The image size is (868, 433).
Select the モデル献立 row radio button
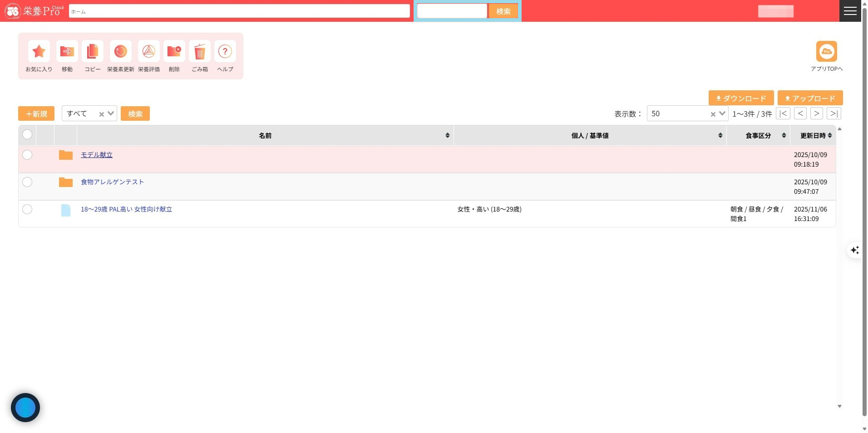point(27,155)
